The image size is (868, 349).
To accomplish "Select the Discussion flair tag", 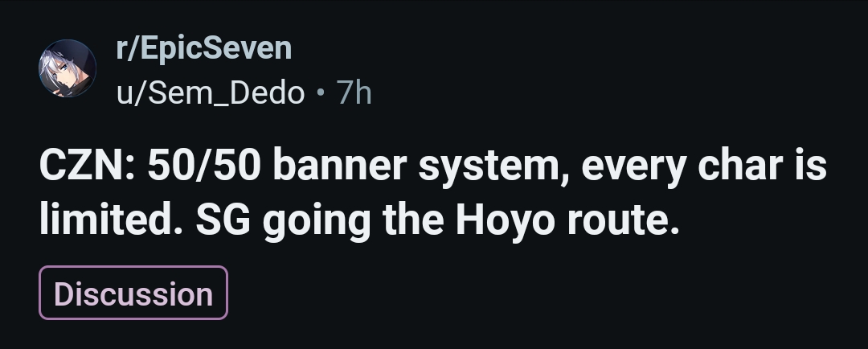I will pos(133,293).
